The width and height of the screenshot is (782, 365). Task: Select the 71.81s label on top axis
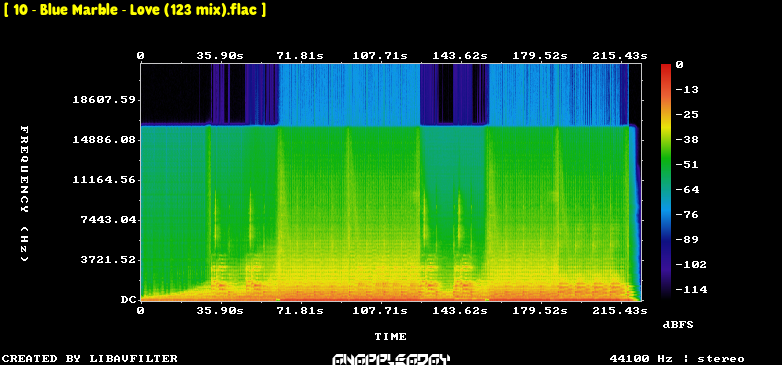coord(300,56)
